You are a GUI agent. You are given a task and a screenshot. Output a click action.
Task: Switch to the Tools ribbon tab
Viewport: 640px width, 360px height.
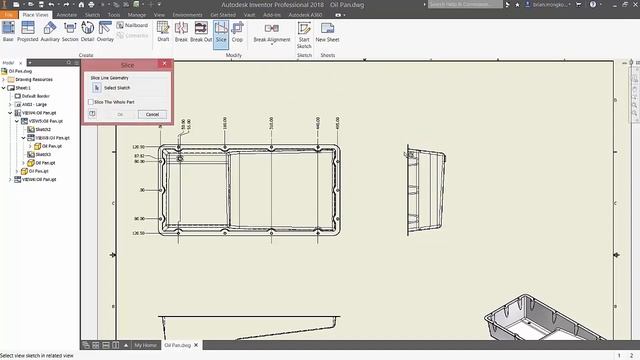pyautogui.click(x=114, y=15)
